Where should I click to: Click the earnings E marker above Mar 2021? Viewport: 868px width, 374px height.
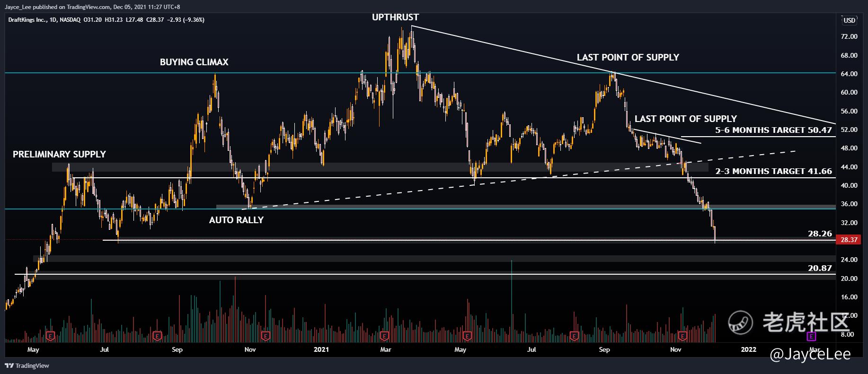pos(384,336)
